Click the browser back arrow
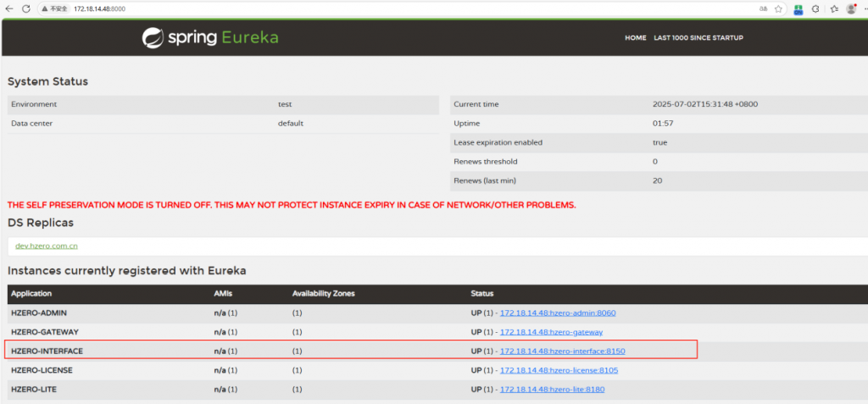This screenshot has height=404, width=868. coord(8,8)
